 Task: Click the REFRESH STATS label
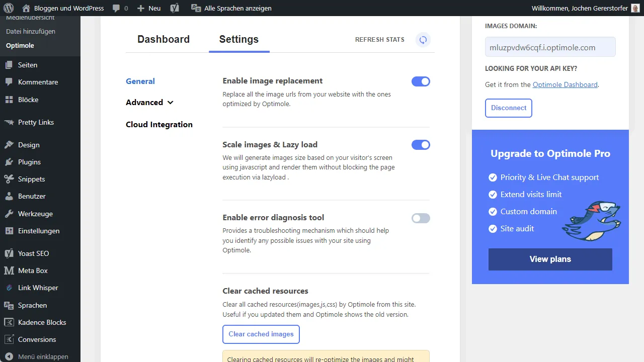pyautogui.click(x=380, y=40)
